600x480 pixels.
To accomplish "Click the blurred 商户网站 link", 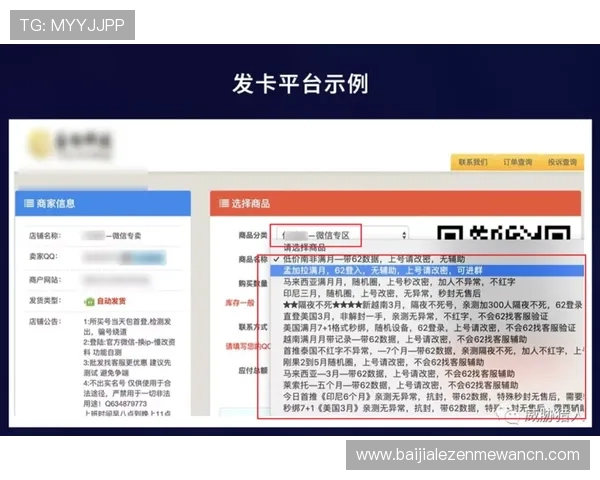I will pyautogui.click(x=116, y=280).
